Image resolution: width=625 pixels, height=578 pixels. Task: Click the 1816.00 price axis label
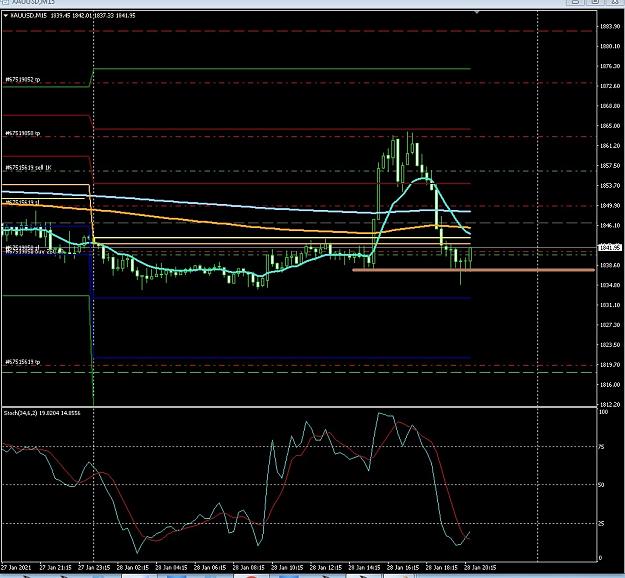tap(610, 385)
